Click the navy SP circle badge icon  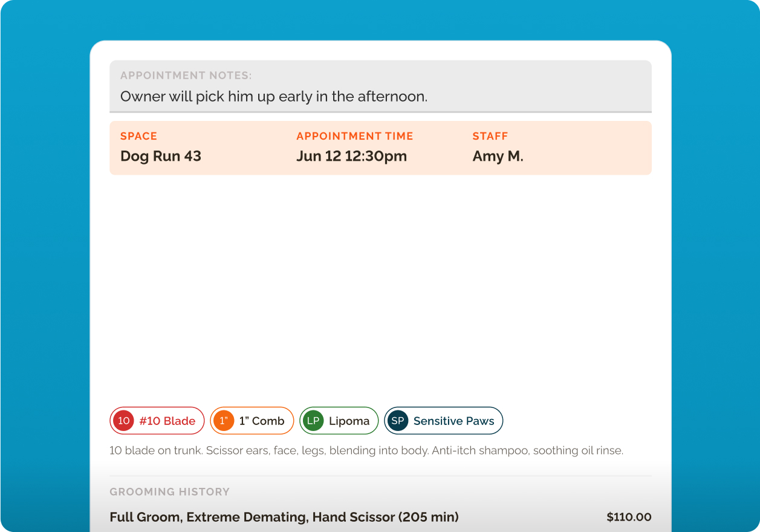click(398, 421)
